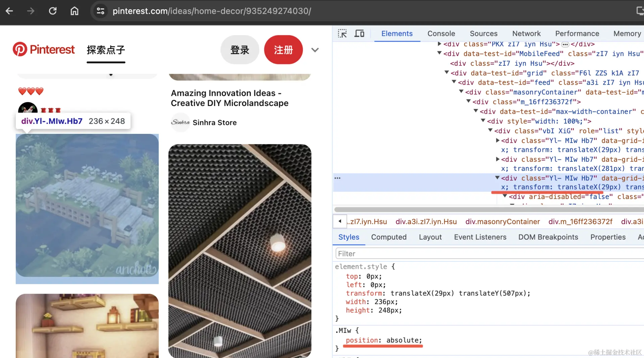Open the DOM Breakpoints pane tab
This screenshot has height=358, width=644.
tap(548, 237)
